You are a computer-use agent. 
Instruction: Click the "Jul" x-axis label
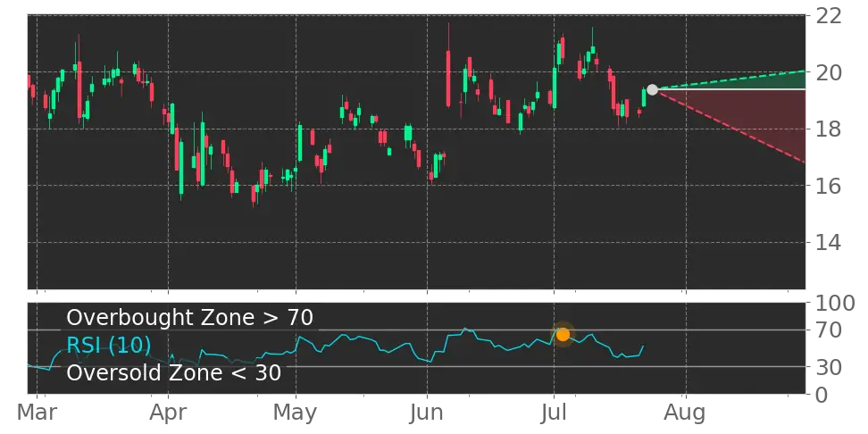555,413
